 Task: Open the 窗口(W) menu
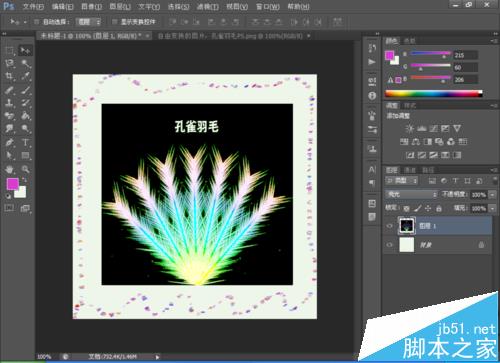tap(268, 6)
